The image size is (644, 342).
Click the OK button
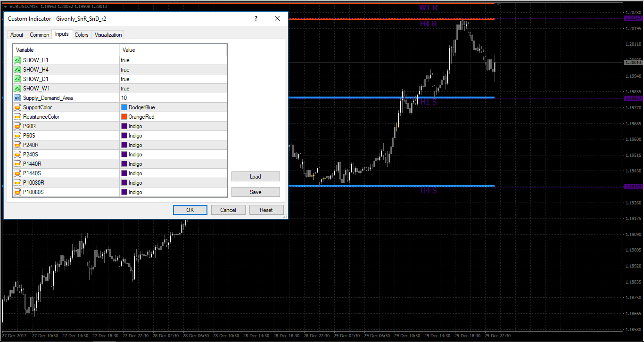click(190, 210)
